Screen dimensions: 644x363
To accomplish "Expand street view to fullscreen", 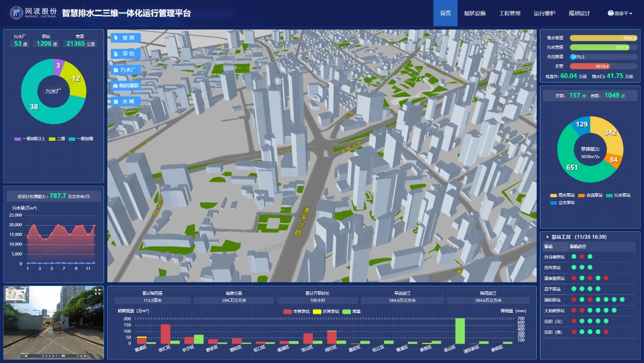I will (x=98, y=291).
